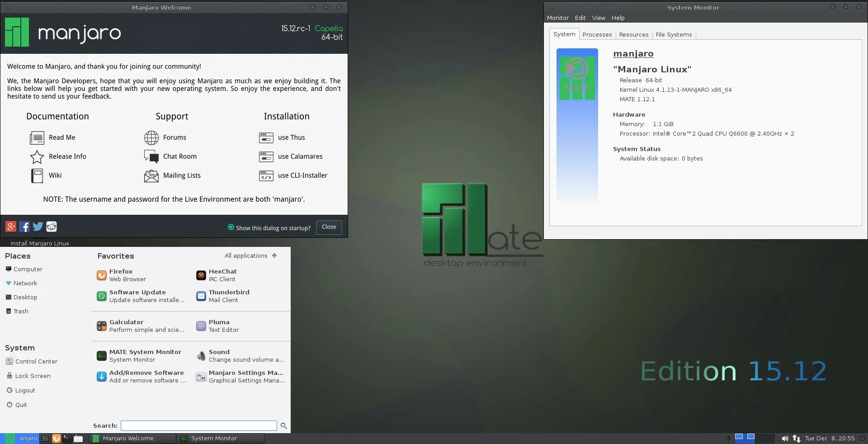Launch the 'use Calamares' installer icon
The image size is (868, 444).
point(266,156)
